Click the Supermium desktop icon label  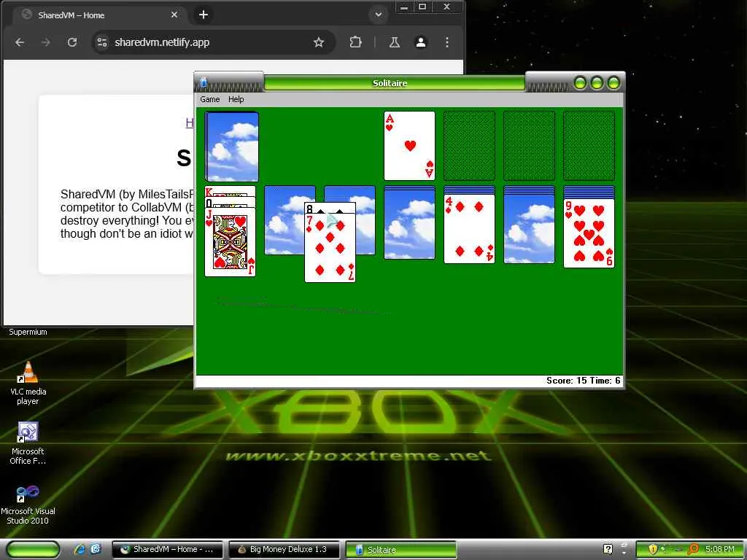coord(28,332)
